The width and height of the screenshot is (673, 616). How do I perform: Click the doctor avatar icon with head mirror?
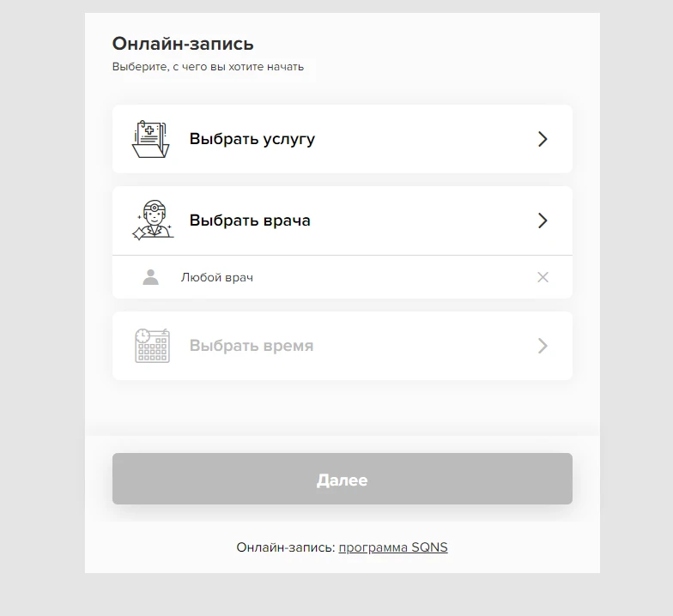(153, 220)
